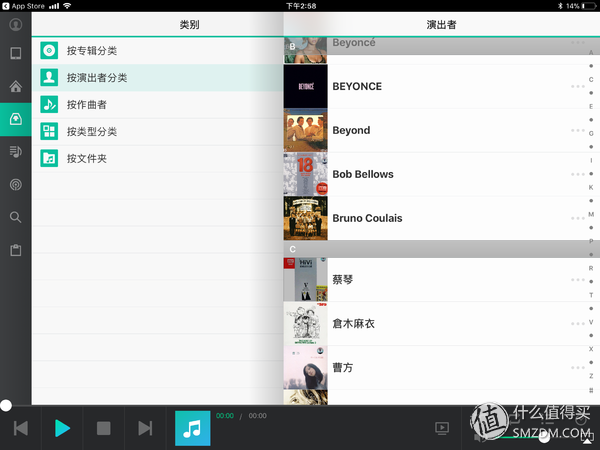This screenshot has height=450, width=600.
Task: Tap the Wi-Fi icon in status bar
Action: pyautogui.click(x=67, y=6)
